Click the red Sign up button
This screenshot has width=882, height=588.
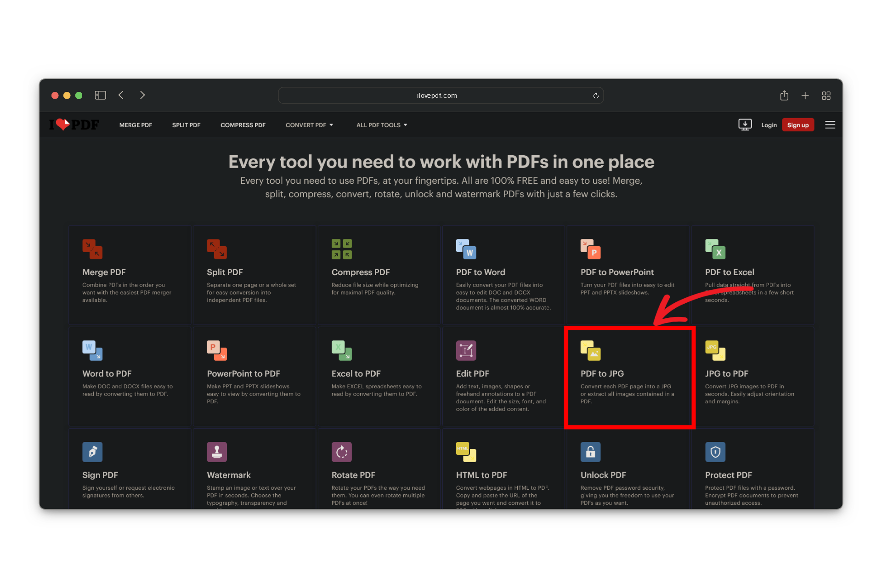click(797, 125)
